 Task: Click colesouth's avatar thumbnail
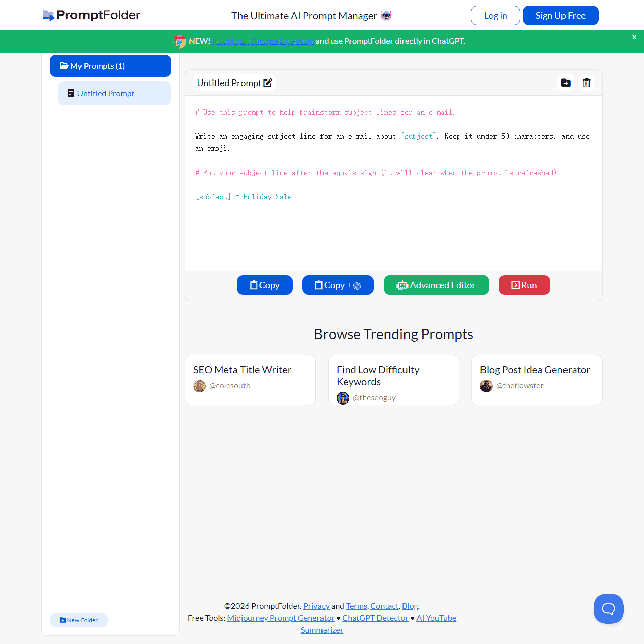tap(200, 386)
